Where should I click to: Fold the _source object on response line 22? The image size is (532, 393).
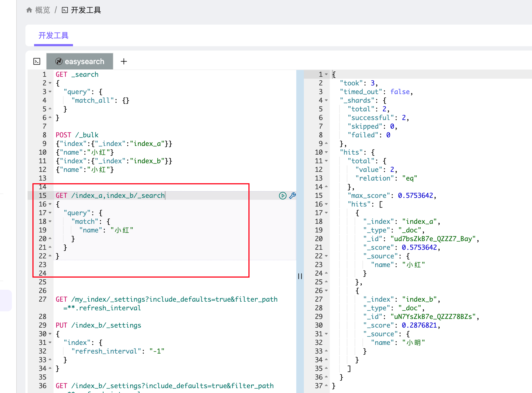(x=326, y=256)
